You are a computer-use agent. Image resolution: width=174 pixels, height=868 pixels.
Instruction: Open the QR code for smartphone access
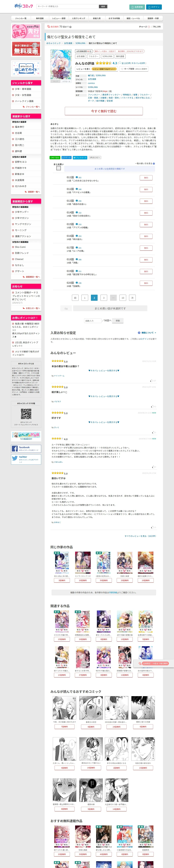pos(26,414)
